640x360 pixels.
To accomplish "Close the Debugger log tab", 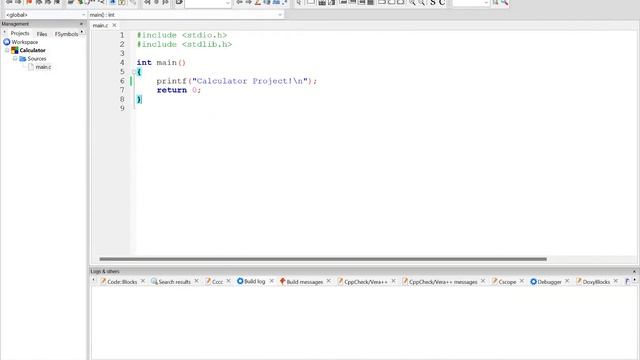I will click(x=567, y=281).
